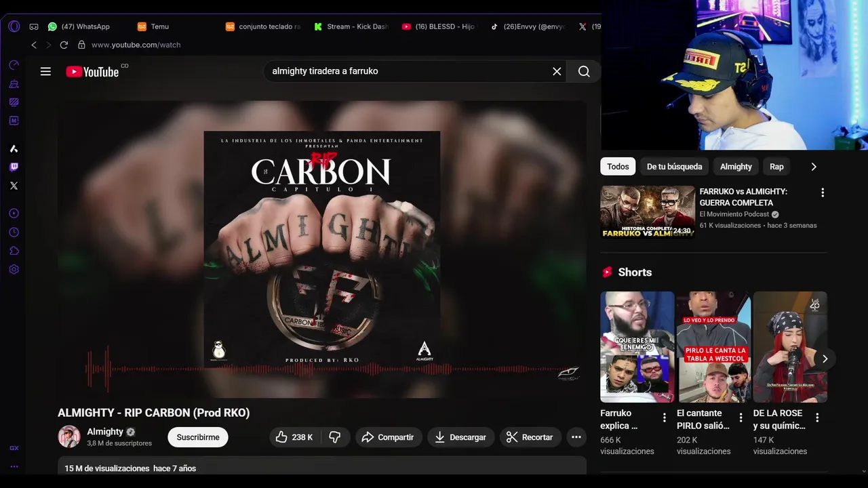The height and width of the screenshot is (488, 868).
Task: Open Almighty channel avatar
Action: 69,437
